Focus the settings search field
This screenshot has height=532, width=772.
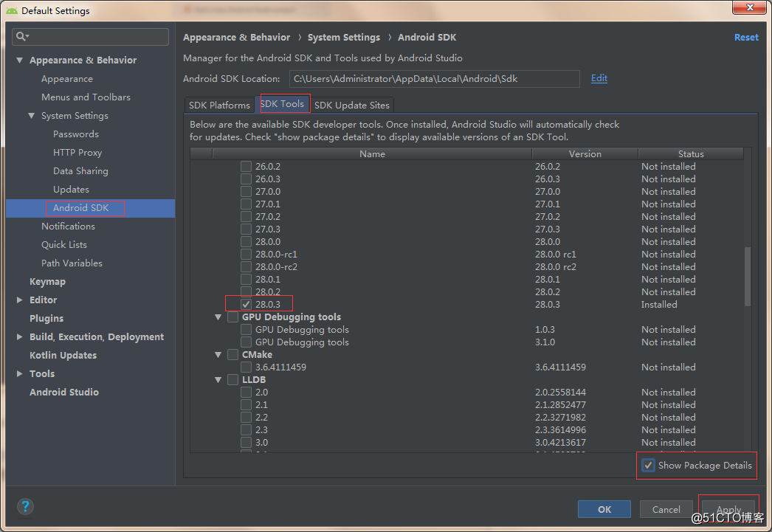[x=91, y=36]
